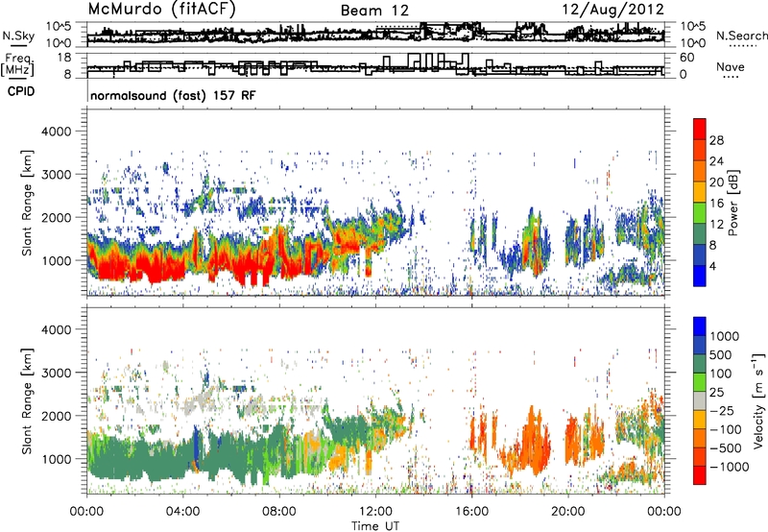768x532 pixels.
Task: Click the 1000 tick of the velocity panel
Action: click(x=57, y=459)
